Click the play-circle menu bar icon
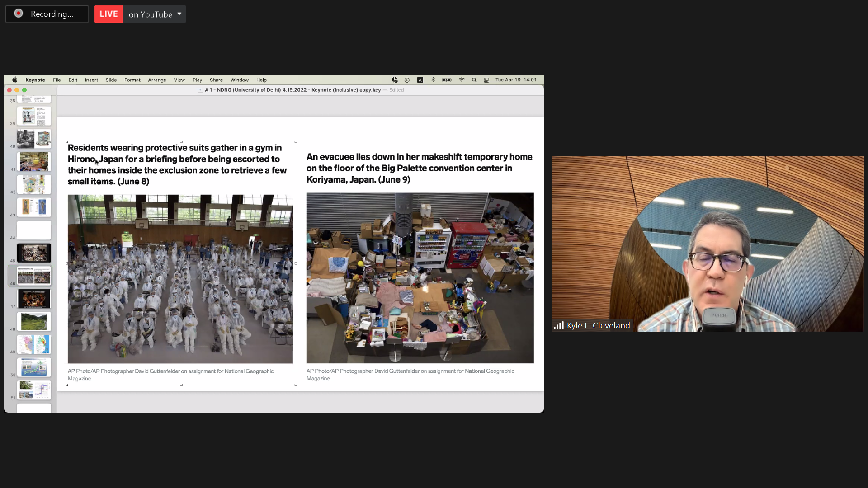Viewport: 868px width, 488px height. [x=407, y=80]
